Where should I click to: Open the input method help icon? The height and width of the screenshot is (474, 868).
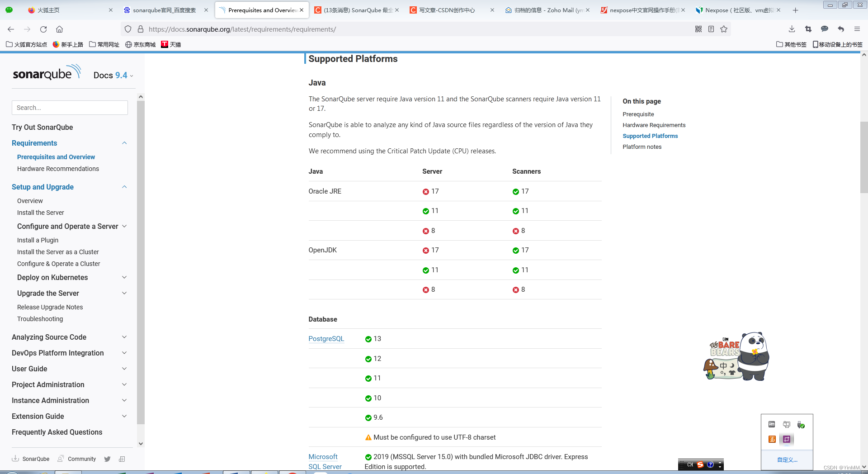(710, 465)
